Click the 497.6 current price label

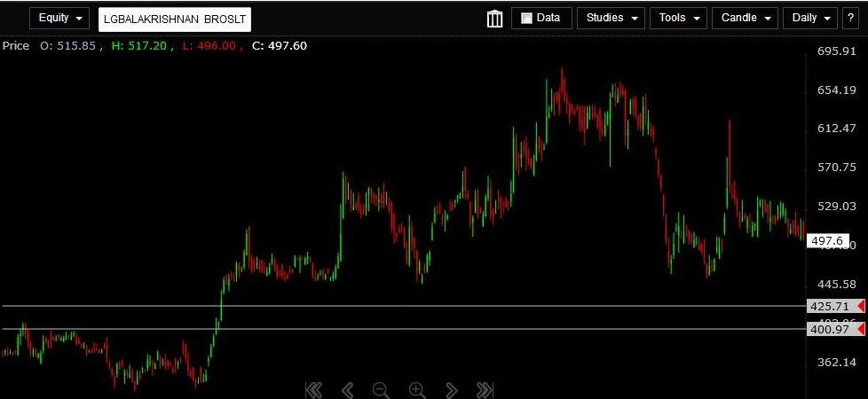(x=826, y=240)
